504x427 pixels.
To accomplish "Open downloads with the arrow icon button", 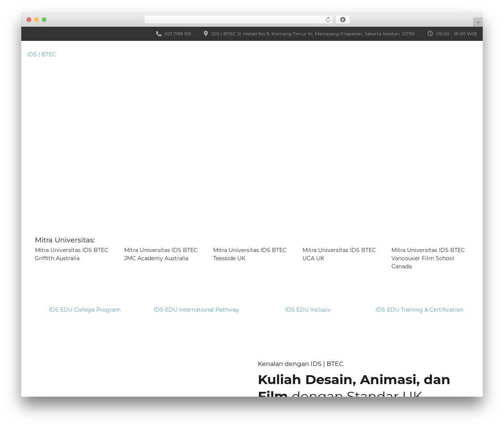I will pyautogui.click(x=343, y=20).
